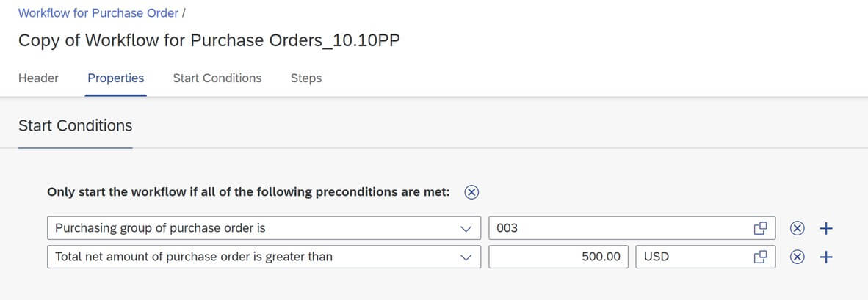Click the Start Conditions section heading

(x=76, y=125)
